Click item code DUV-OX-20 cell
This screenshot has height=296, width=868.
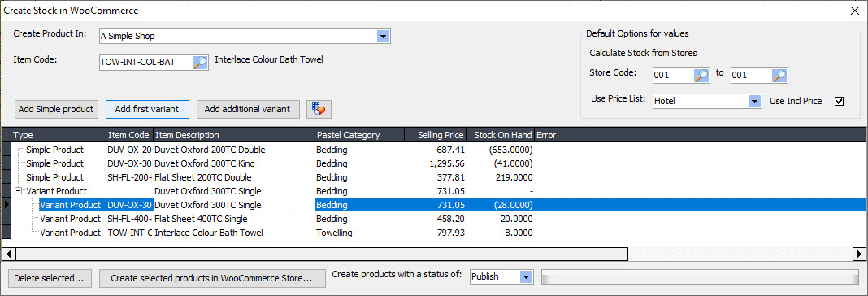[129, 150]
